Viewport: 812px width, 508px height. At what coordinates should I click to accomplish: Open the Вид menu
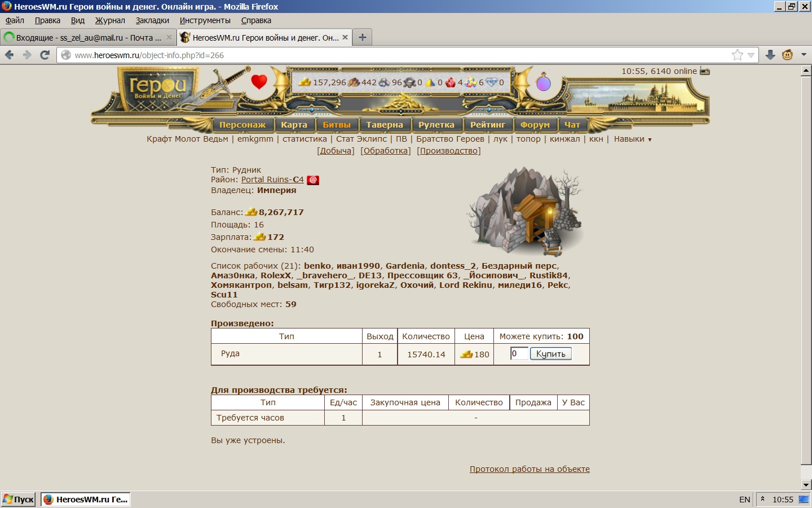tap(78, 20)
